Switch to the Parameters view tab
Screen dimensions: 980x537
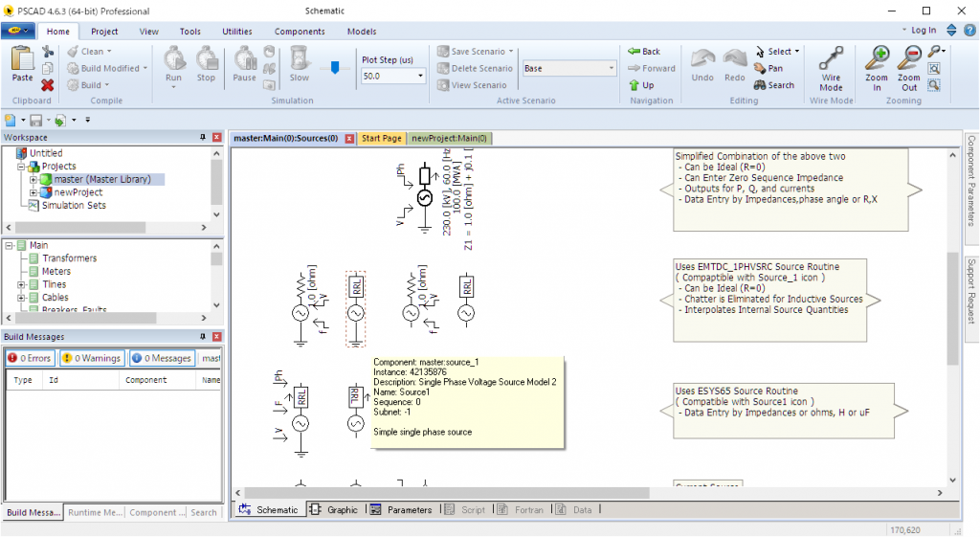[401, 510]
